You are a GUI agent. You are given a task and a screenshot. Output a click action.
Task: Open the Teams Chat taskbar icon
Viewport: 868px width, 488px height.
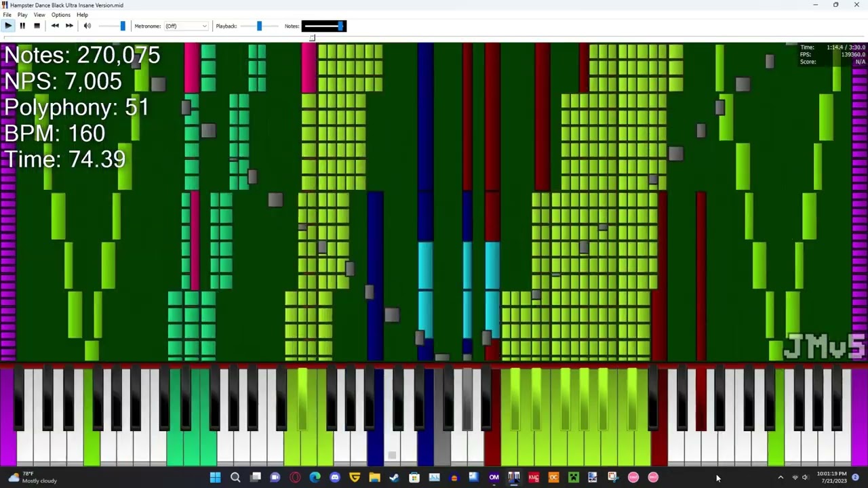[x=275, y=478]
